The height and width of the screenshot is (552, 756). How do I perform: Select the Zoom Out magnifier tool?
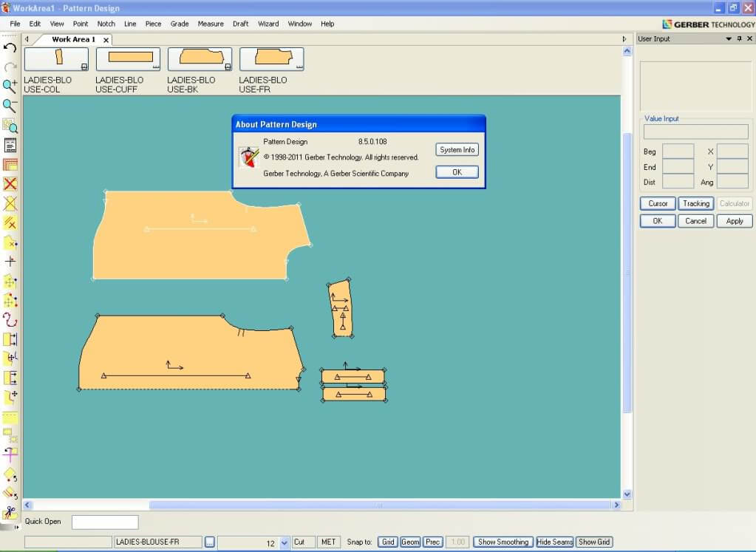coord(10,106)
